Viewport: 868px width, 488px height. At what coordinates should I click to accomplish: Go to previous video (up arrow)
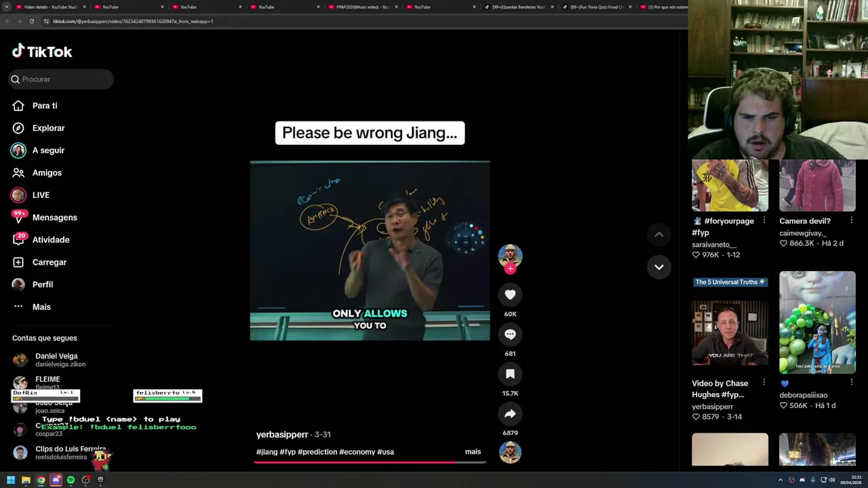coord(658,235)
